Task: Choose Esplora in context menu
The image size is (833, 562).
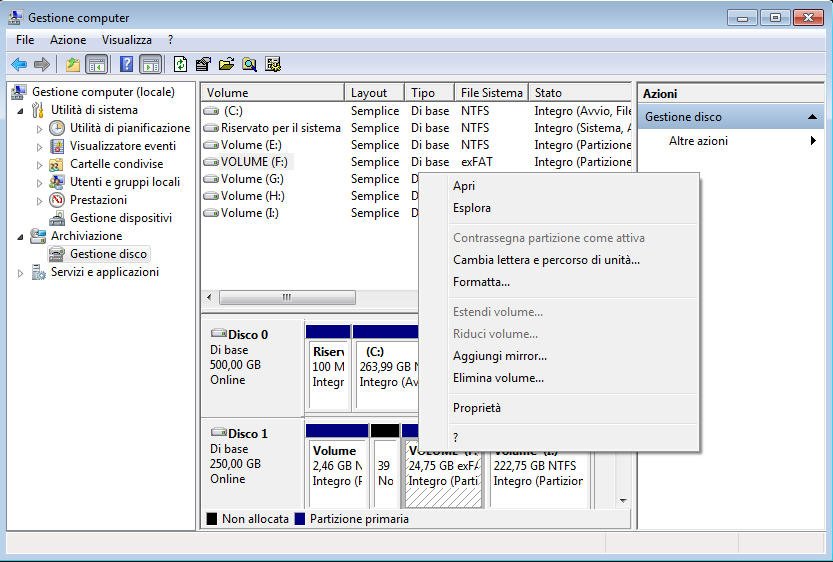Action: (x=558, y=208)
